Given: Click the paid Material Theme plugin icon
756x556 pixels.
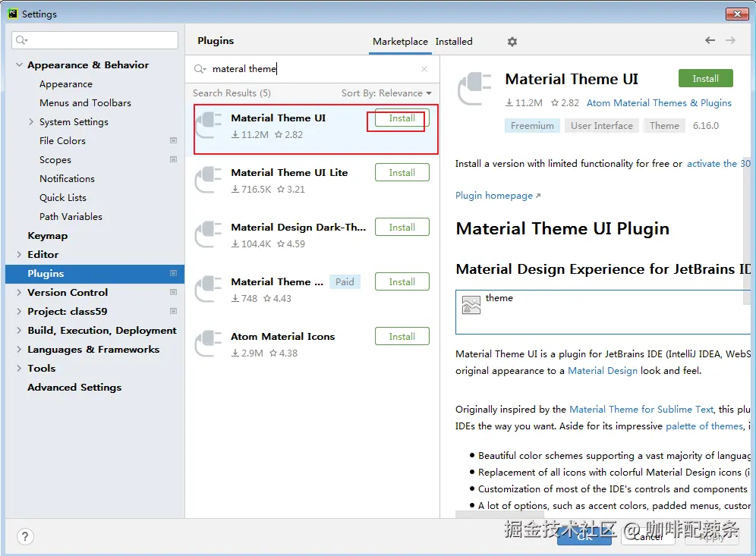Looking at the screenshot, I should pos(208,288).
